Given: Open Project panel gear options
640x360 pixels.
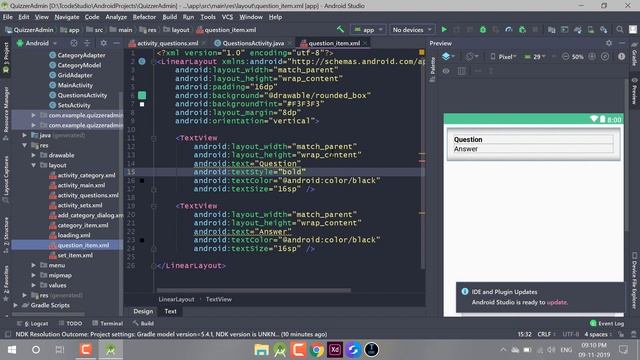Looking at the screenshot, I should (103, 43).
